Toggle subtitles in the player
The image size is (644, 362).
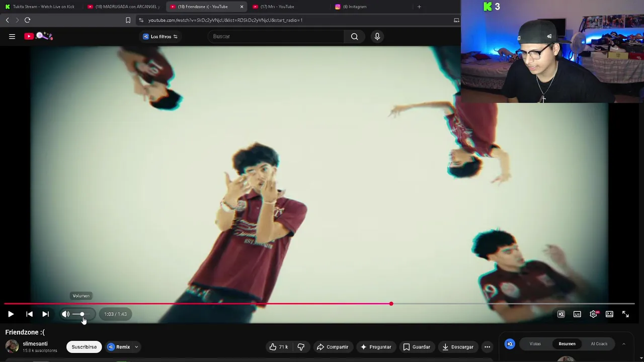(x=577, y=314)
